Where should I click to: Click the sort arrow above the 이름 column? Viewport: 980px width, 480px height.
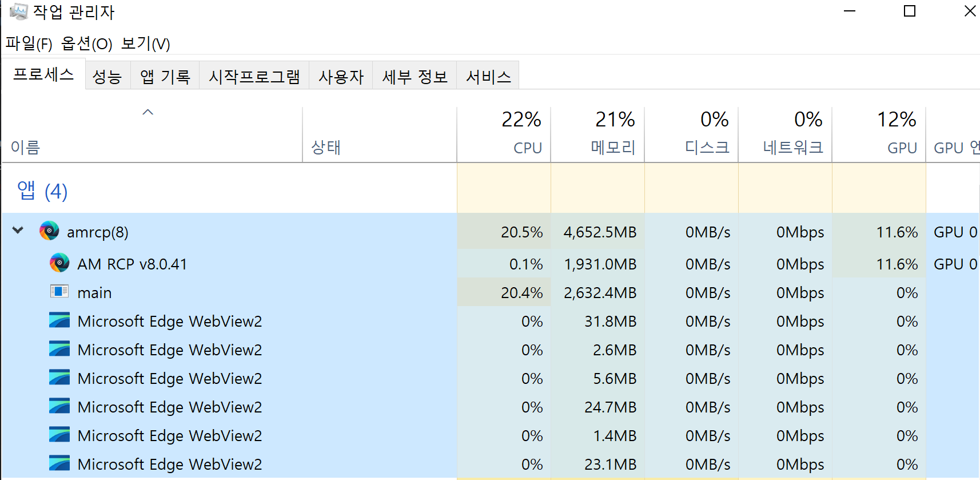click(148, 112)
